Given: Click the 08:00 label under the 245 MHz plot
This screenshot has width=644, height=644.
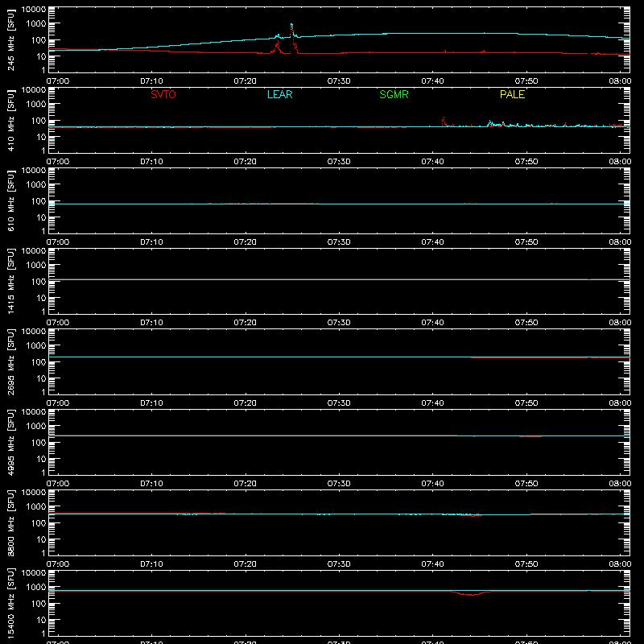Looking at the screenshot, I should click(x=620, y=81).
